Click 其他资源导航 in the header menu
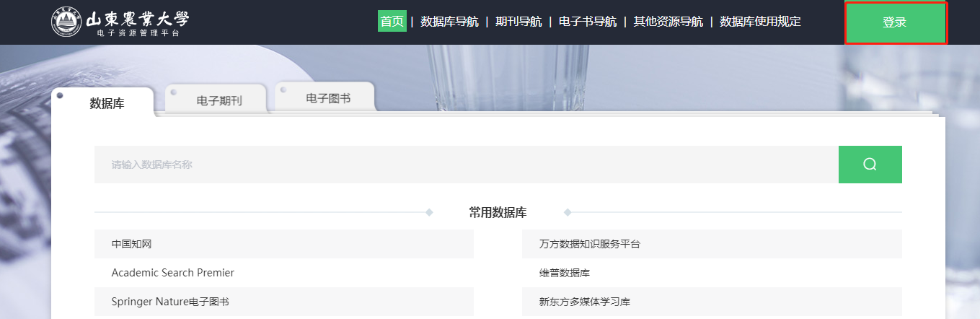The height and width of the screenshot is (319, 980). coord(668,22)
